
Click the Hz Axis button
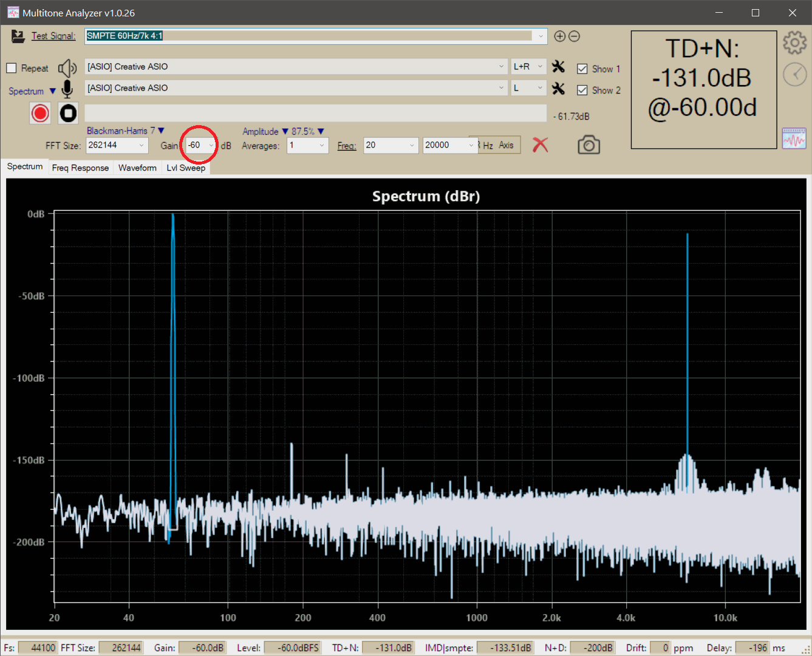500,145
